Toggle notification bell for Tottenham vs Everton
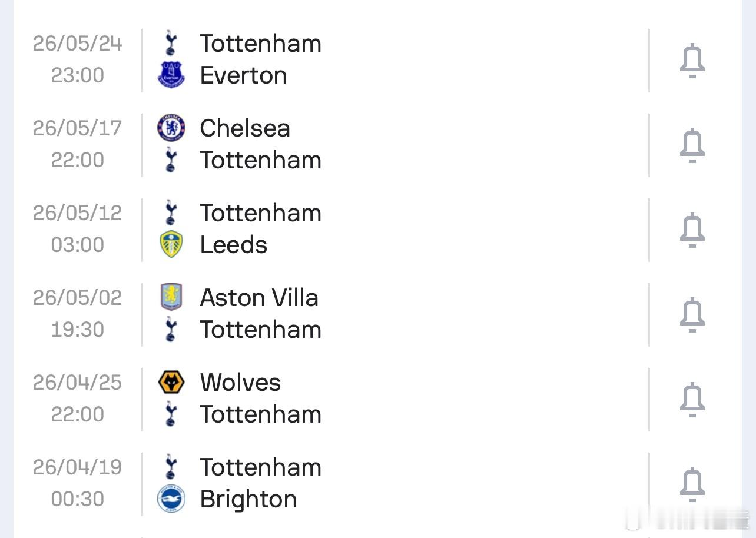 click(x=692, y=61)
